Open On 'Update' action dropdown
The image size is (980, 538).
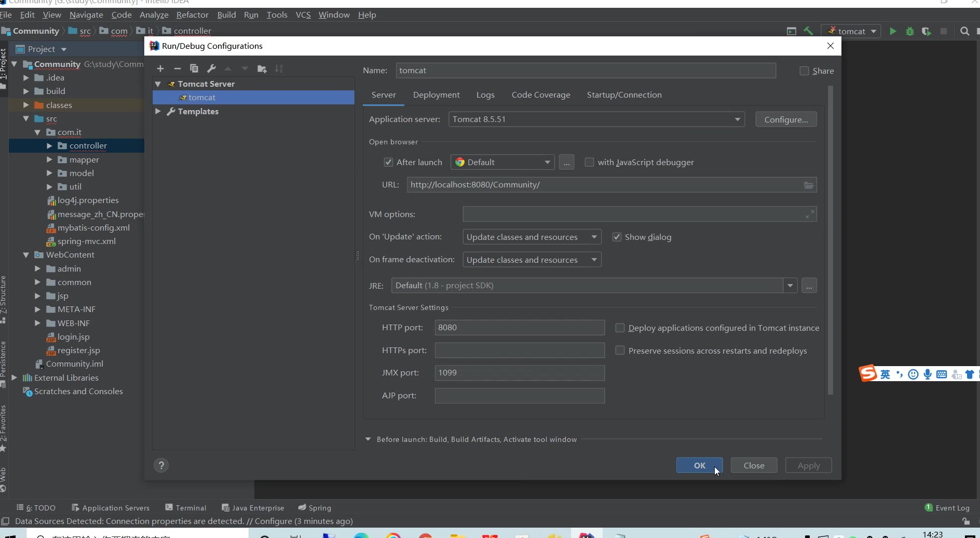coord(532,237)
